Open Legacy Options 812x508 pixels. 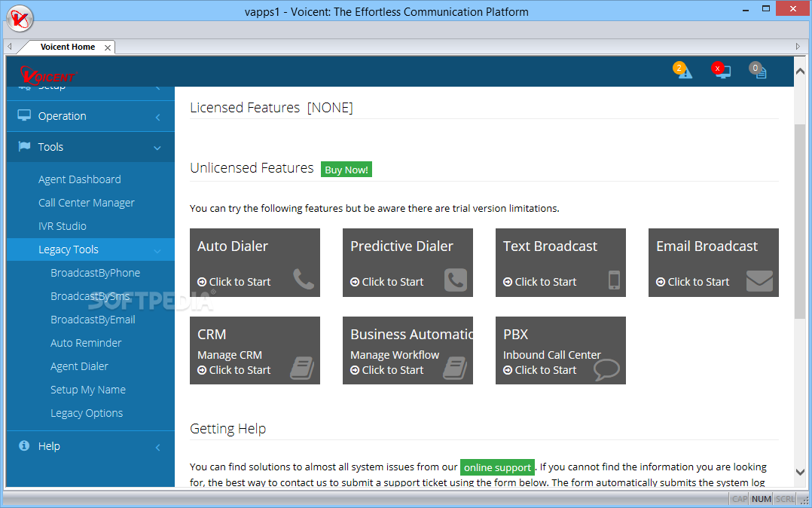[87, 413]
